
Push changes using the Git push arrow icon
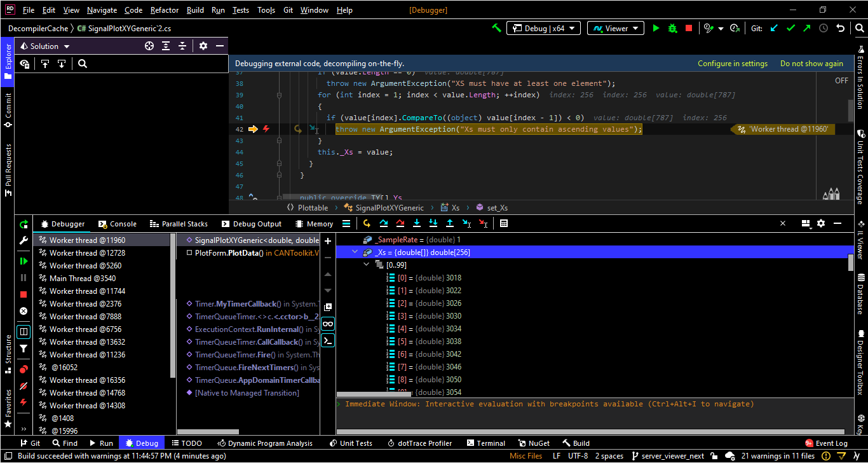click(x=806, y=28)
